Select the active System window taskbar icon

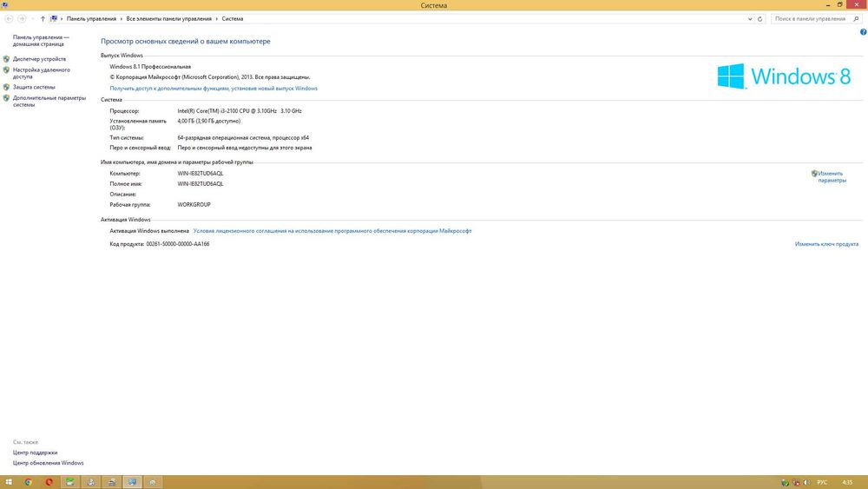click(x=132, y=482)
